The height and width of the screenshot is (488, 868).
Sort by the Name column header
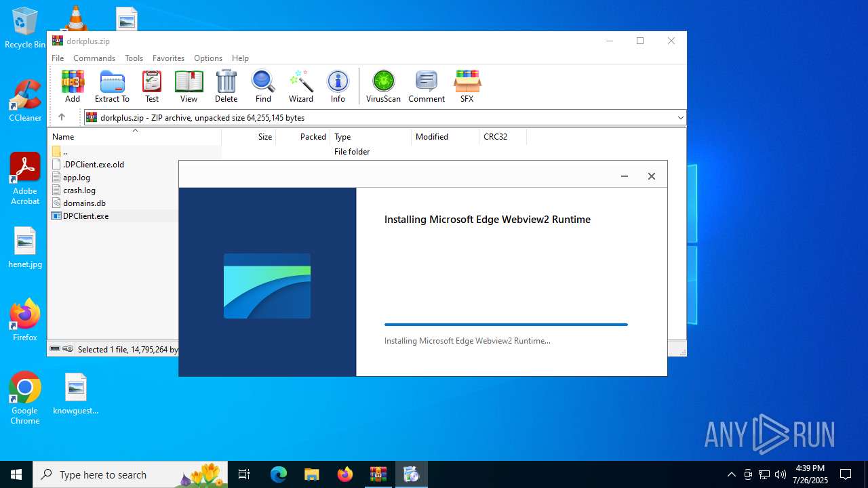[134, 137]
